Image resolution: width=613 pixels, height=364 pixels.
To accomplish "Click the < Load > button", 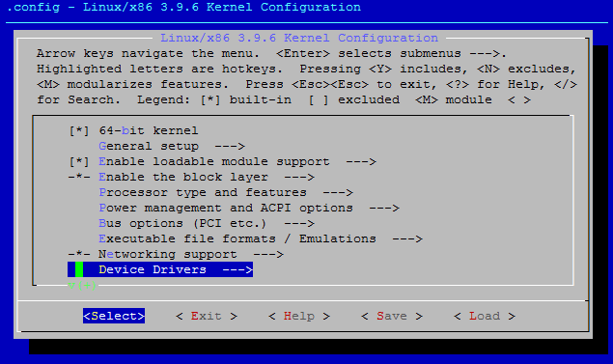I will [485, 316].
